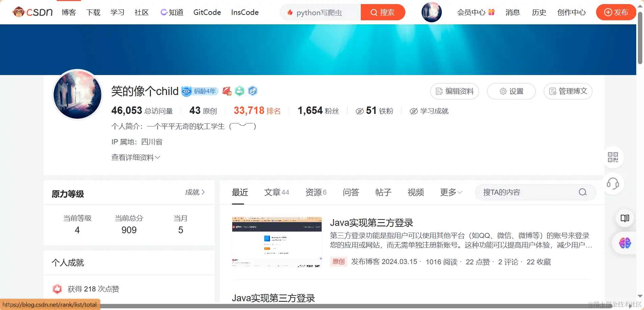
Task: Open 创作中心 in the top bar
Action: (x=571, y=13)
